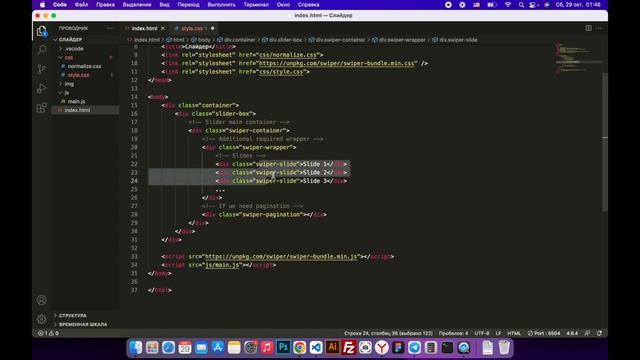This screenshot has width=640, height=360.
Task: Open the Wi-Fi menu in menu bar
Action: [508, 5]
